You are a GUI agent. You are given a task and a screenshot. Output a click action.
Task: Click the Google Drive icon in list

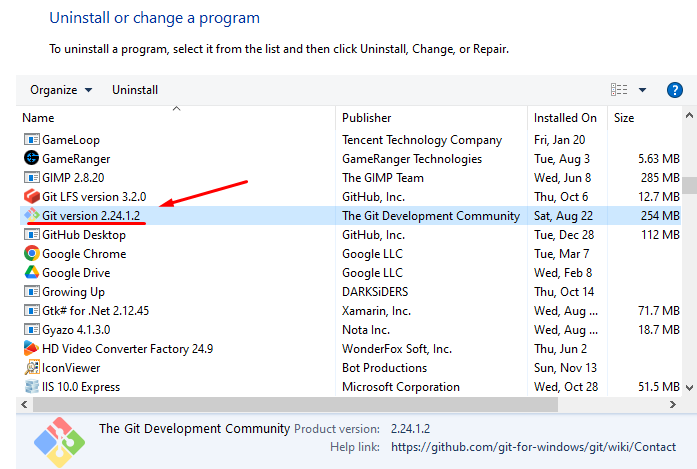pos(30,273)
